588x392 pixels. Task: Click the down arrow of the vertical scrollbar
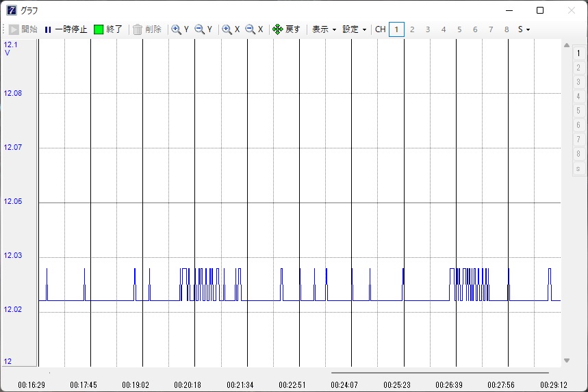coord(567,361)
